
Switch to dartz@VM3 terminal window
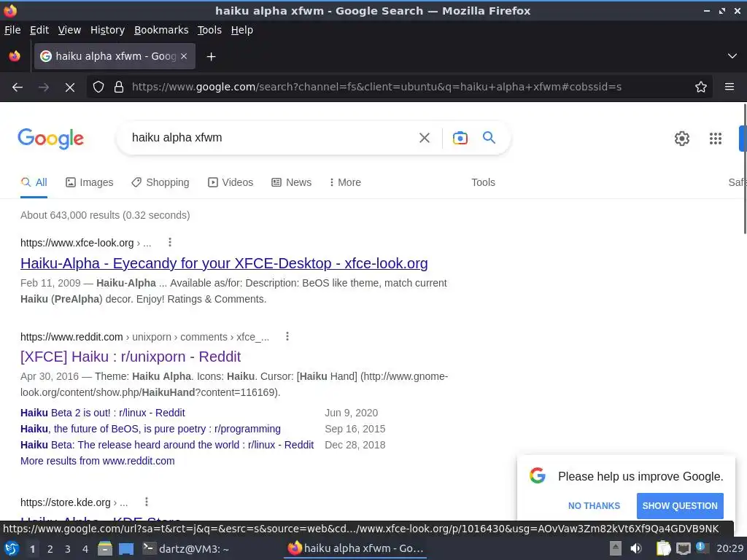187,549
